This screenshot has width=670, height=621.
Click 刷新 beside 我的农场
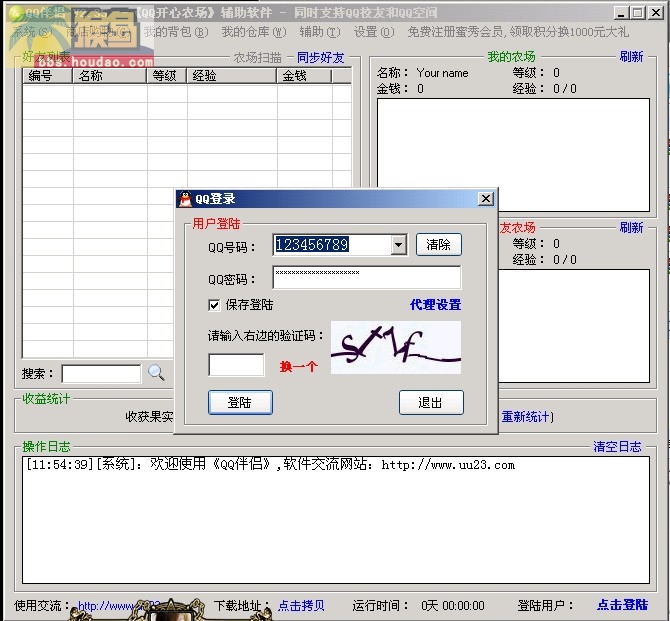(632, 56)
